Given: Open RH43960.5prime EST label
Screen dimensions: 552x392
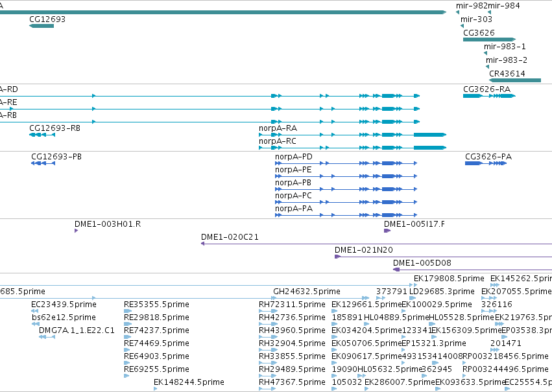Looking at the screenshot, I should coord(292,330).
